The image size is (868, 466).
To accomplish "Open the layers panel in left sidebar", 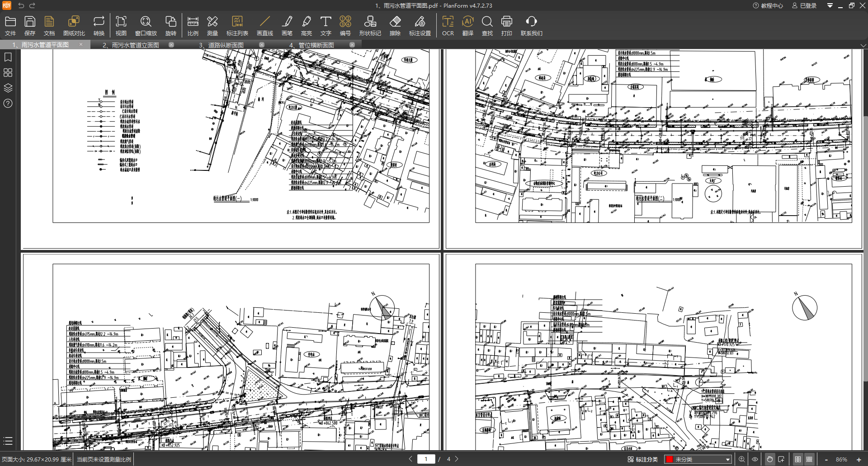I will (8, 88).
